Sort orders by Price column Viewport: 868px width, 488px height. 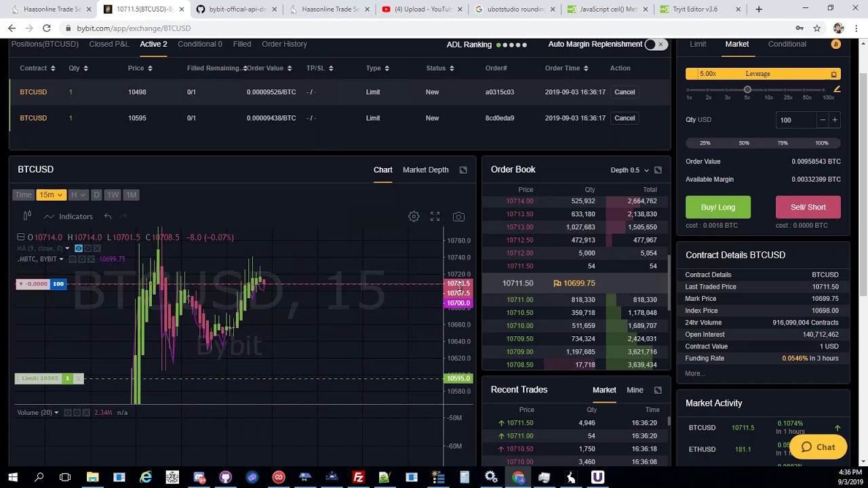tap(140, 68)
